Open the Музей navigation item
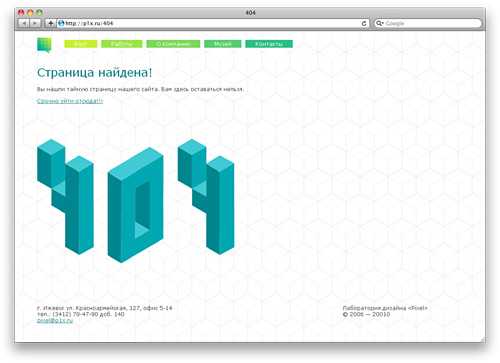The height and width of the screenshot is (363, 500). click(x=222, y=44)
